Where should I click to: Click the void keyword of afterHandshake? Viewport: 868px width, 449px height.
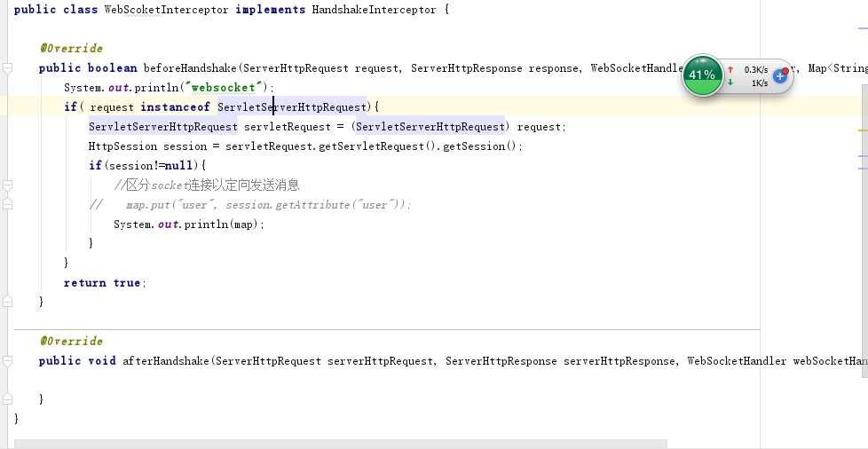pyautogui.click(x=102, y=361)
